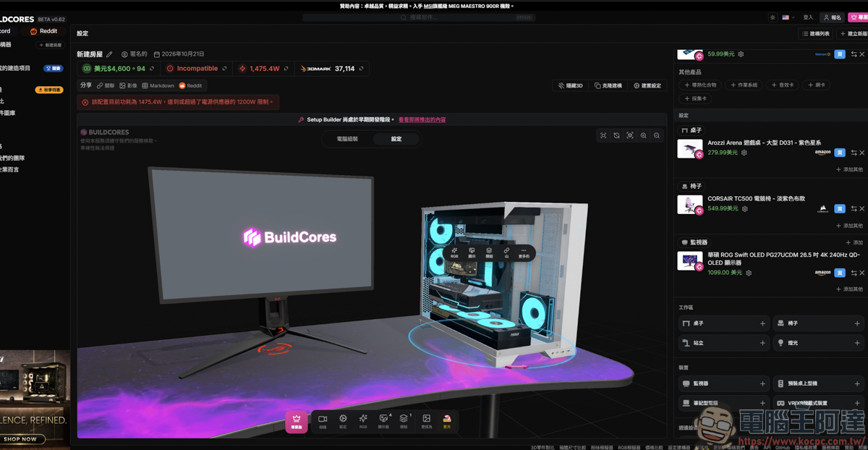The width and height of the screenshot is (868, 450).
Task: Zoom out the 3D viewport
Action: click(x=657, y=135)
